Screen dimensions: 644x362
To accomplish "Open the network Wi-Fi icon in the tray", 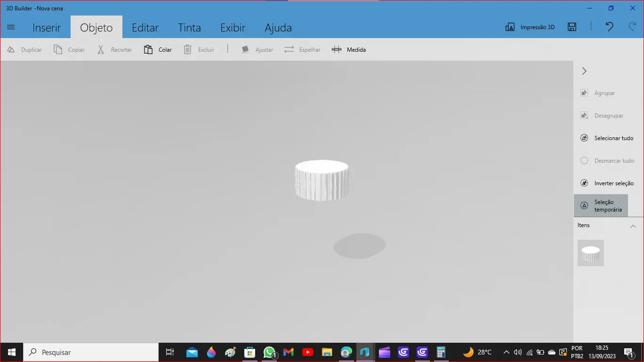I will pyautogui.click(x=529, y=352).
